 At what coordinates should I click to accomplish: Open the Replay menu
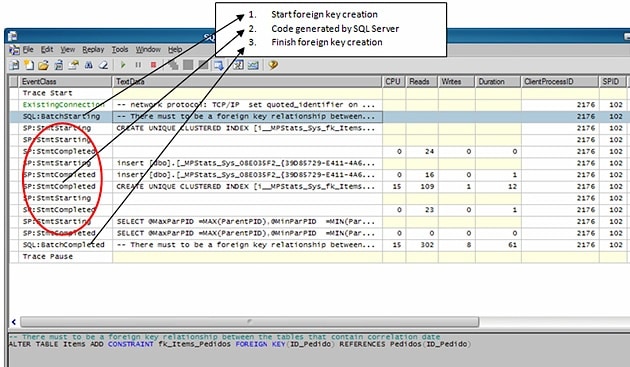93,50
